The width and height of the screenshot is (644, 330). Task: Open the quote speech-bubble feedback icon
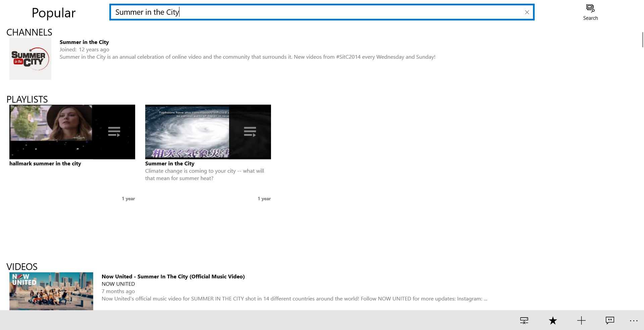(610, 321)
